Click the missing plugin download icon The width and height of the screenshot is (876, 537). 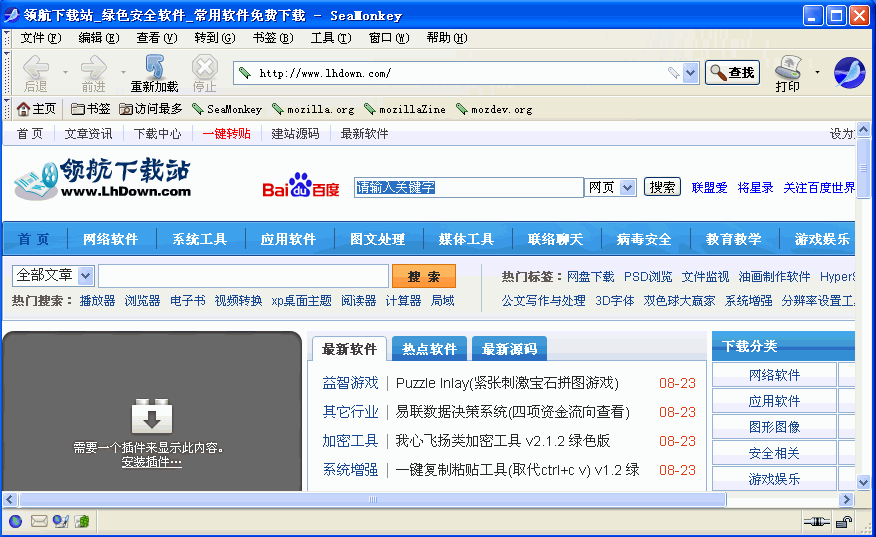coord(152,416)
